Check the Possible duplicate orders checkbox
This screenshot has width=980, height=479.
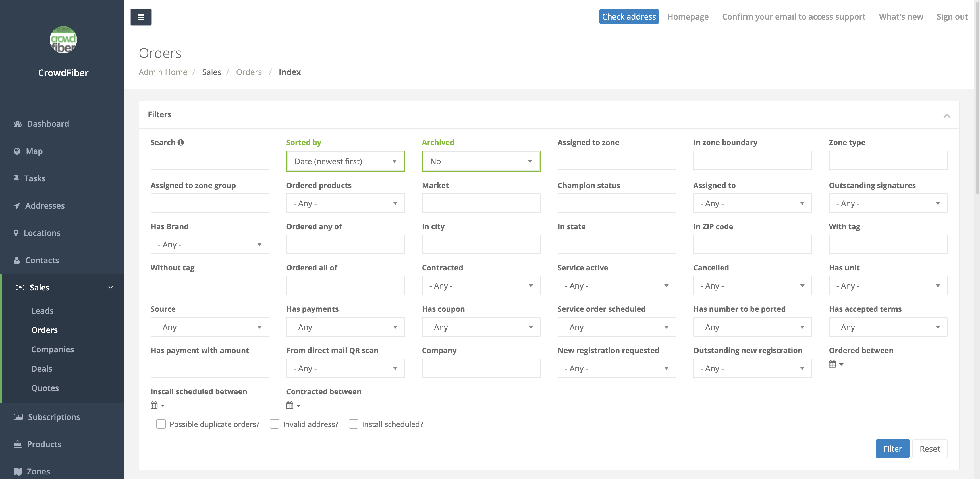(161, 424)
